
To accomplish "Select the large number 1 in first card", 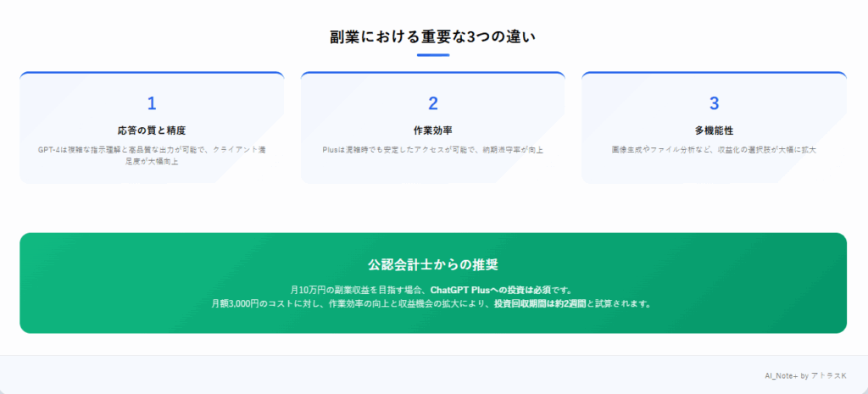I will [x=152, y=103].
